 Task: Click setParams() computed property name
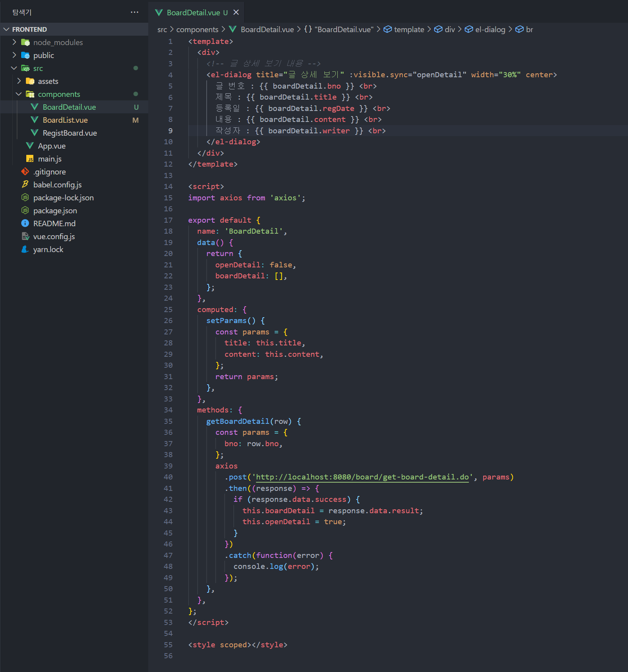coord(226,320)
